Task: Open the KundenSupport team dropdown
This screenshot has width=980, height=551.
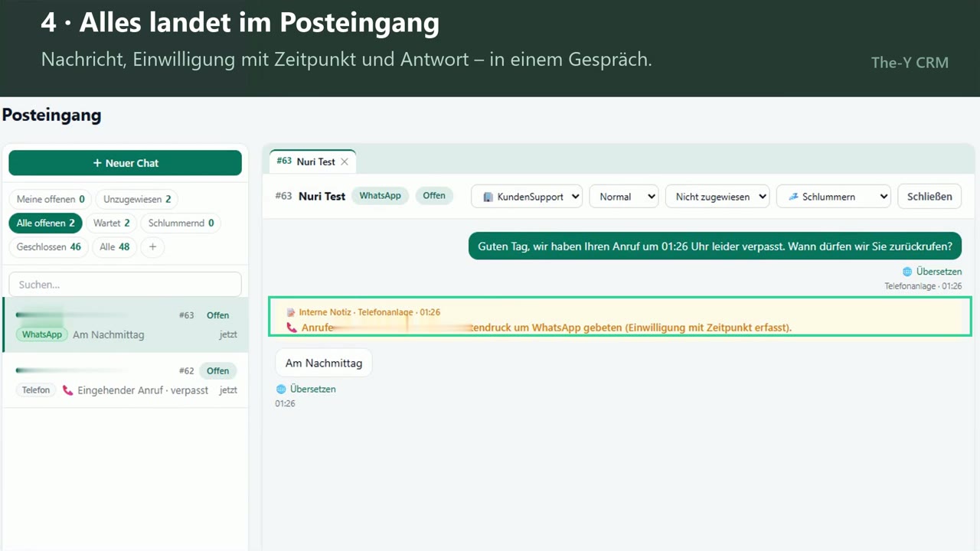Action: click(x=527, y=197)
